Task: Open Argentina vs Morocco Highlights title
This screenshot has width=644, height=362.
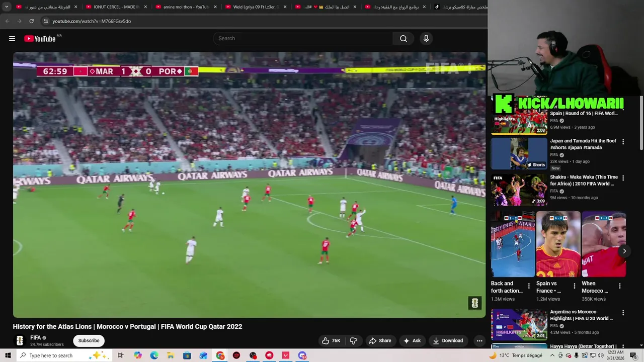Action: click(x=582, y=315)
